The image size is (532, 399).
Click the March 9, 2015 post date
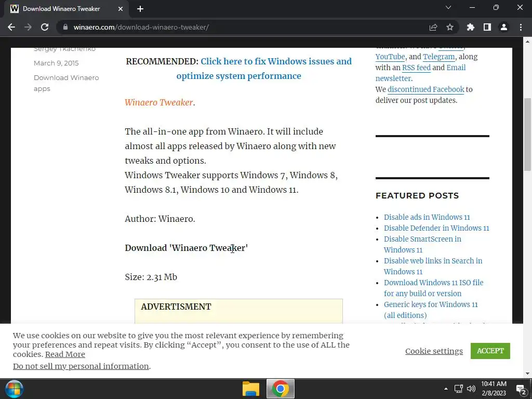pos(56,63)
